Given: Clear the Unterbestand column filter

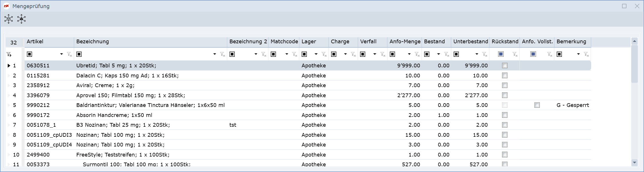Looking at the screenshot, I should pyautogui.click(x=485, y=54).
